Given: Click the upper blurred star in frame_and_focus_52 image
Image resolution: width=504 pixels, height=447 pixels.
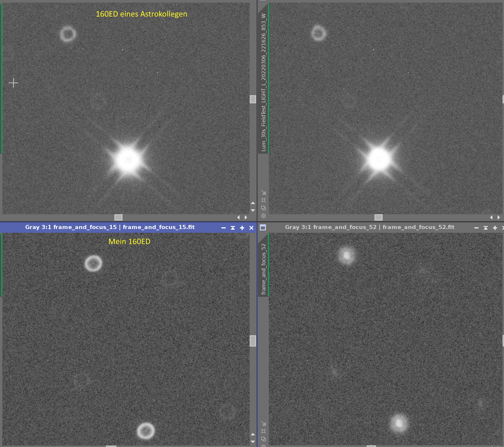Looking at the screenshot, I should (346, 256).
